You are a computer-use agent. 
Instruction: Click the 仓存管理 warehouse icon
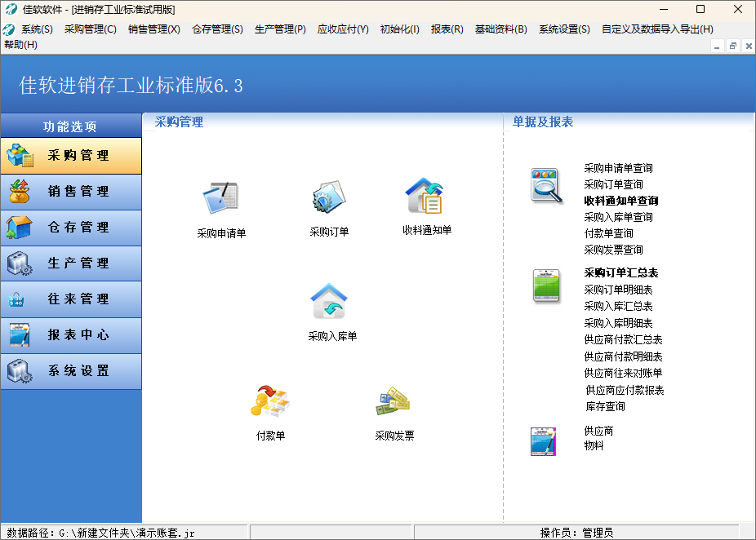pos(20,228)
